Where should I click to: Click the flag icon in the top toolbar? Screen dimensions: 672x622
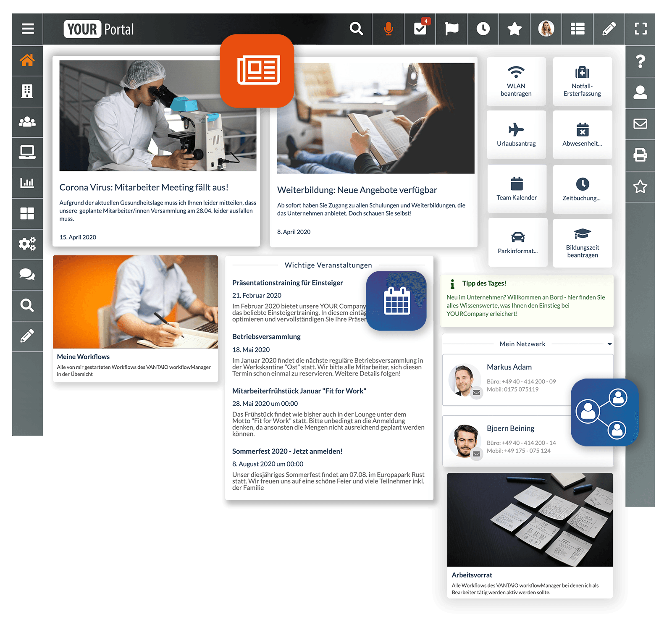tap(451, 29)
